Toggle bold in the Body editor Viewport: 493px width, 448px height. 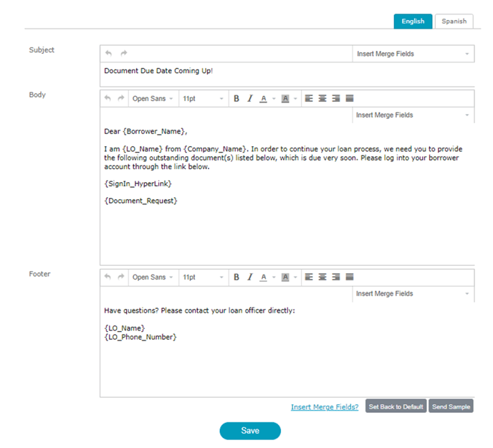click(x=236, y=98)
